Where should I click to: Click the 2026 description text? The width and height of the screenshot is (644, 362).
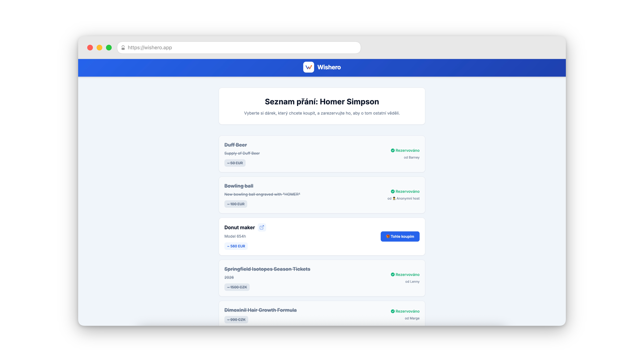point(229,277)
